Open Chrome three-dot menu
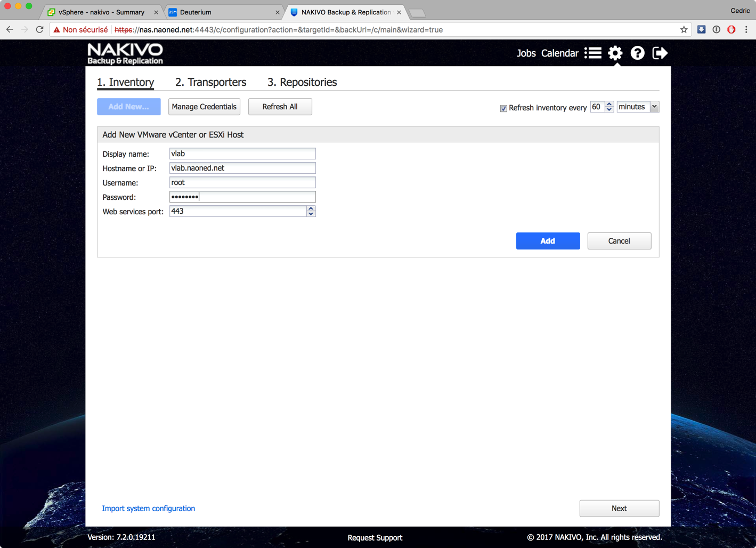Viewport: 756px width, 548px height. click(746, 30)
